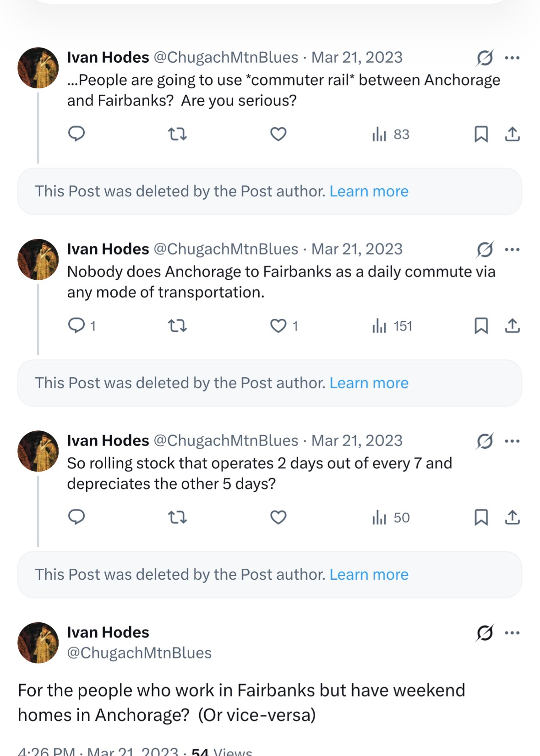Like the 'Nobody does Anchorage' post
540x756 pixels.
278,326
